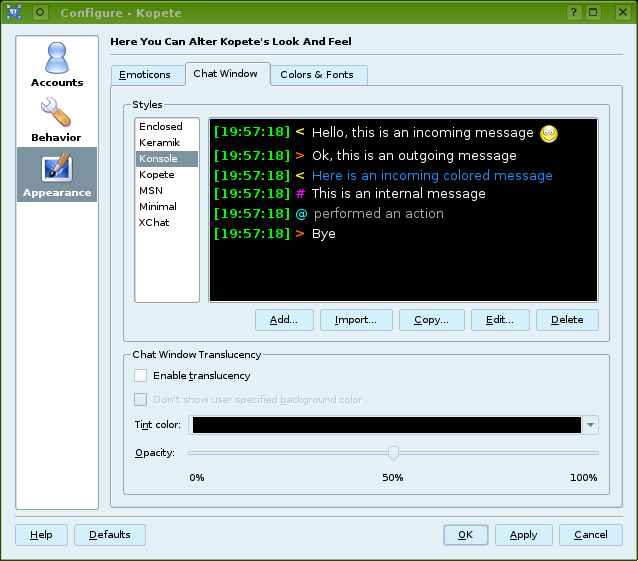This screenshot has height=561, width=638.
Task: Click the Apply button
Action: coord(524,535)
